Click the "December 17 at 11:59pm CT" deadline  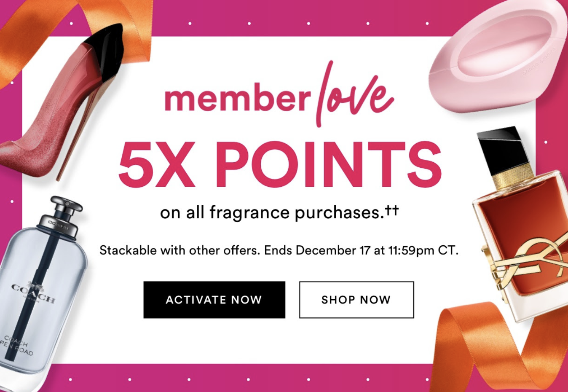(x=377, y=250)
